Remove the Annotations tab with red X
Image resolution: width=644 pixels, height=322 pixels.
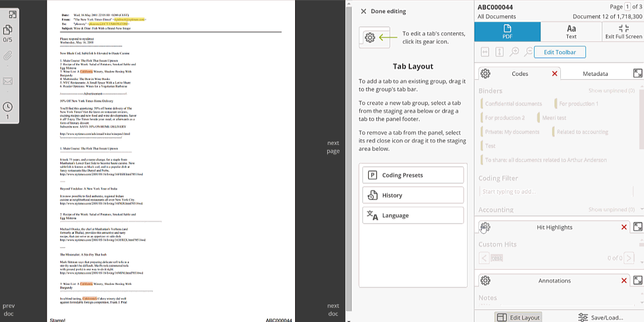click(x=624, y=280)
